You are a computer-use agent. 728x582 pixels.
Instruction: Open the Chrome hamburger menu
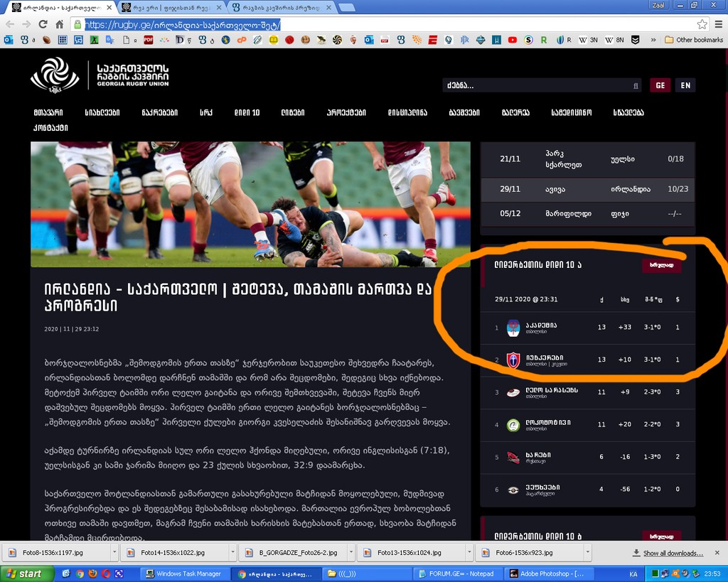(x=718, y=24)
